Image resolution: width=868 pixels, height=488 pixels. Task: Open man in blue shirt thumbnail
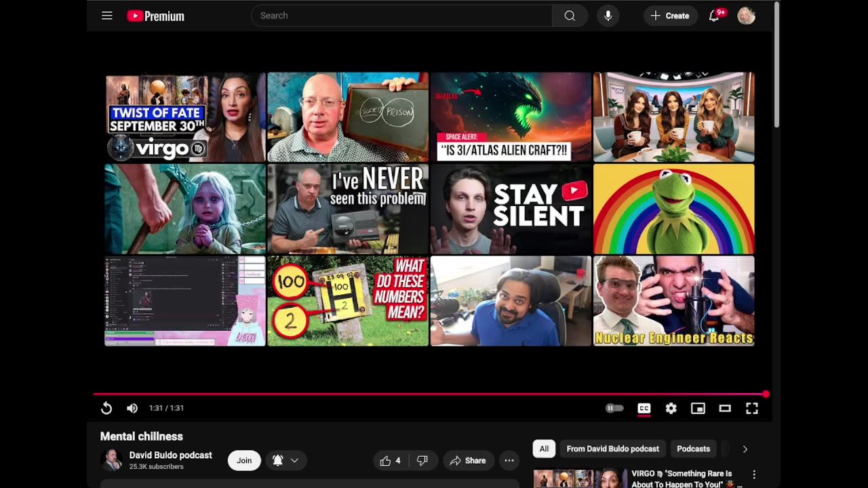[x=511, y=300]
